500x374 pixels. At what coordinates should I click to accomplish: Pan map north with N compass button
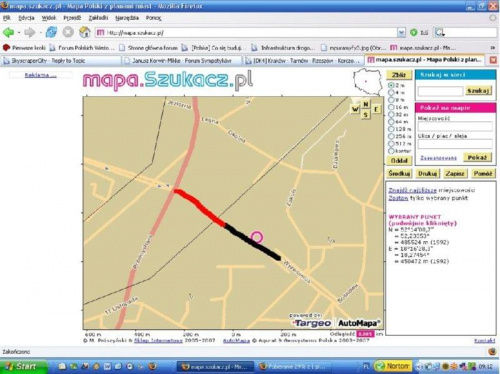[x=366, y=104]
